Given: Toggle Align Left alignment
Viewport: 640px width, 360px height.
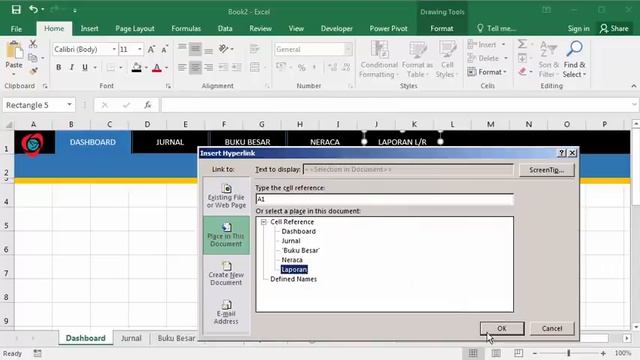Looking at the screenshot, I should coord(182,67).
